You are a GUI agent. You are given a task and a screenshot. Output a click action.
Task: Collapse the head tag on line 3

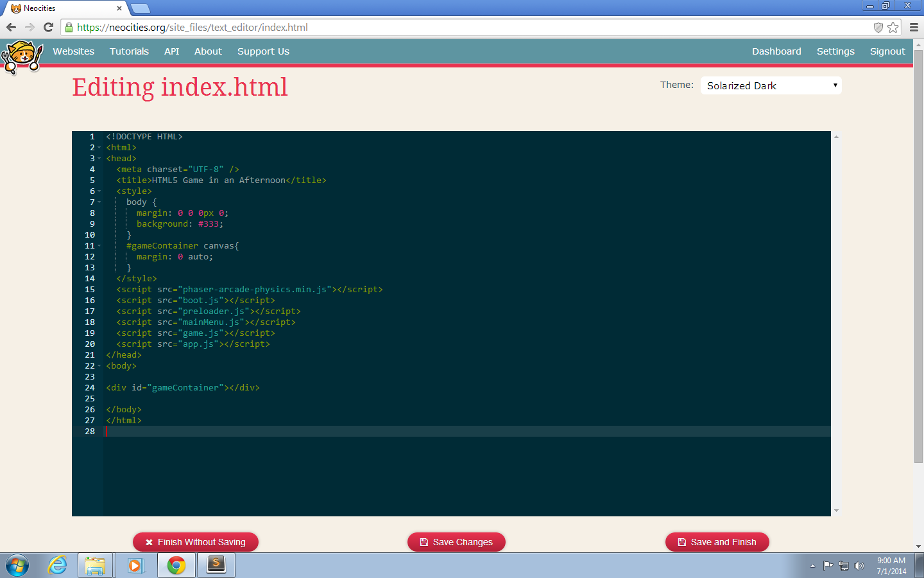(99, 159)
